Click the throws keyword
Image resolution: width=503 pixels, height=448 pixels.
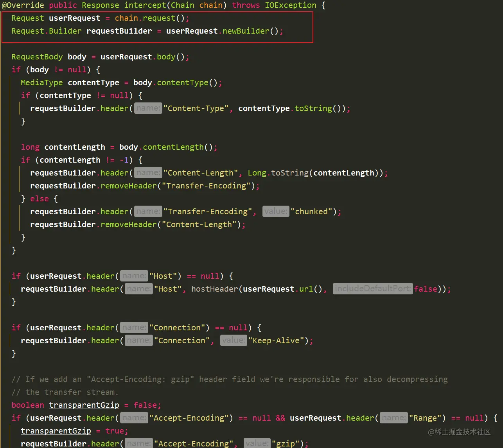pyautogui.click(x=246, y=5)
